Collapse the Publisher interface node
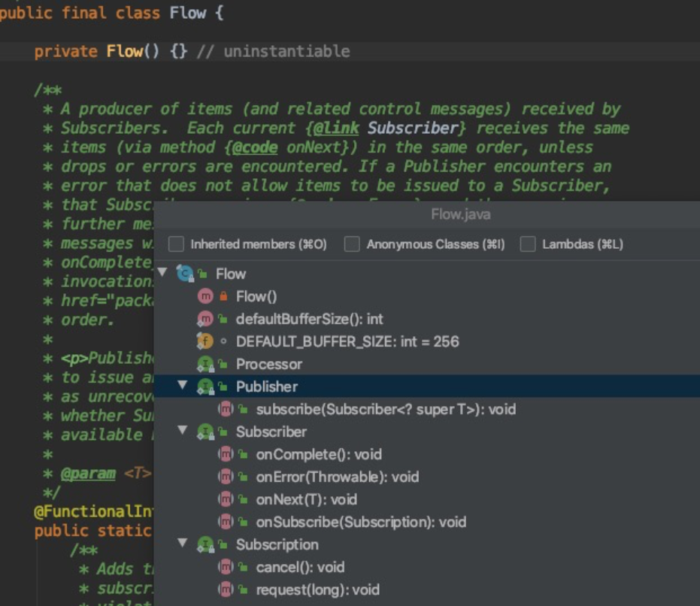This screenshot has height=606, width=700. pyautogui.click(x=183, y=385)
